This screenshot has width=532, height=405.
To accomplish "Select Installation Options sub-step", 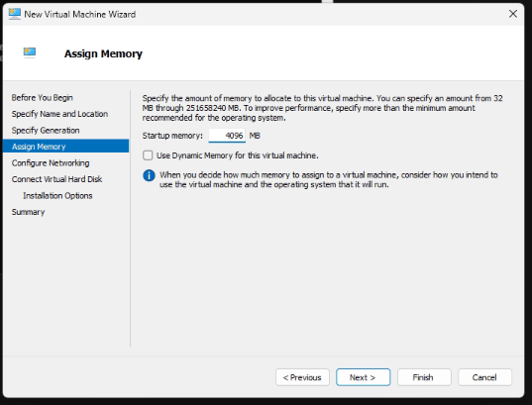I will click(x=57, y=196).
